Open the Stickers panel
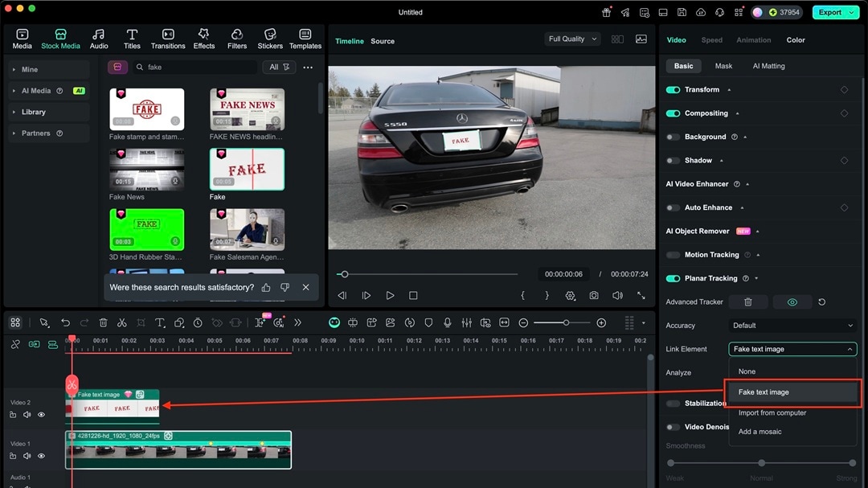 [x=270, y=39]
